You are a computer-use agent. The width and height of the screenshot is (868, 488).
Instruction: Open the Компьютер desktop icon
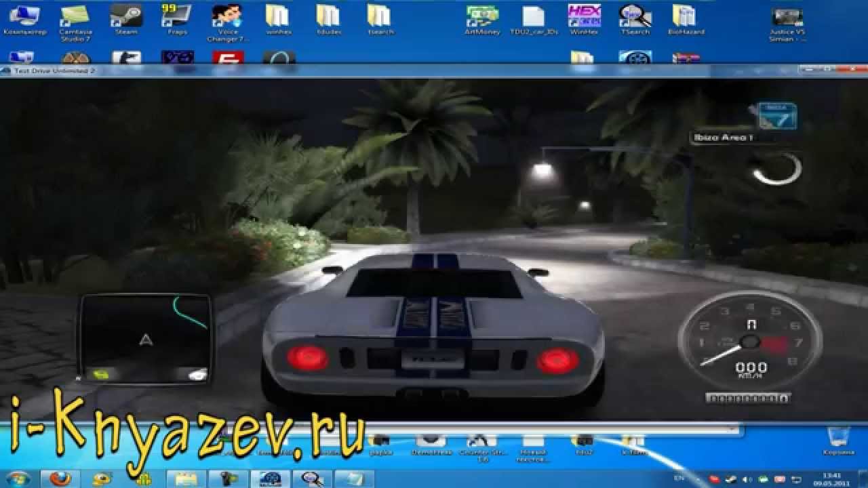coord(24,19)
